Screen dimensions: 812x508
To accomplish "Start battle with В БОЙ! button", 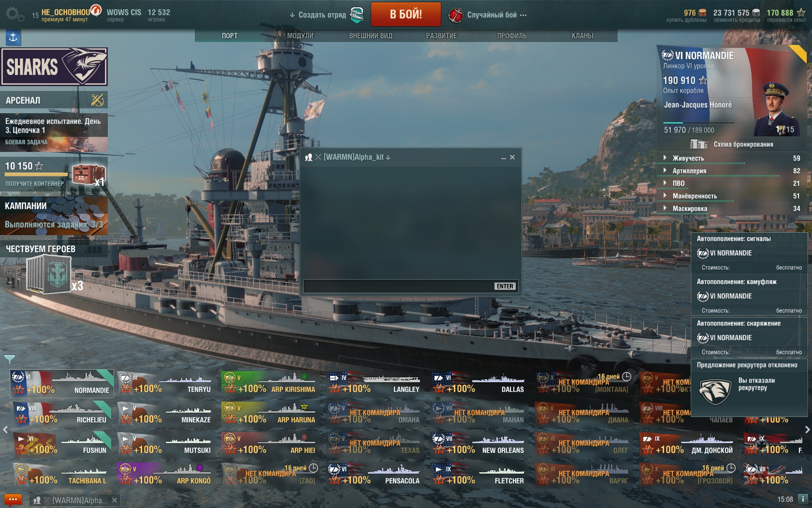I will point(406,15).
